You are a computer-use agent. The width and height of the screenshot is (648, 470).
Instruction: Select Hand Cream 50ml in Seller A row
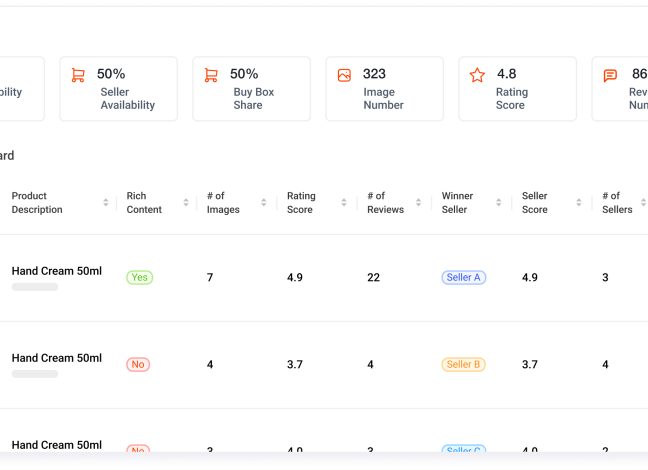tap(57, 271)
